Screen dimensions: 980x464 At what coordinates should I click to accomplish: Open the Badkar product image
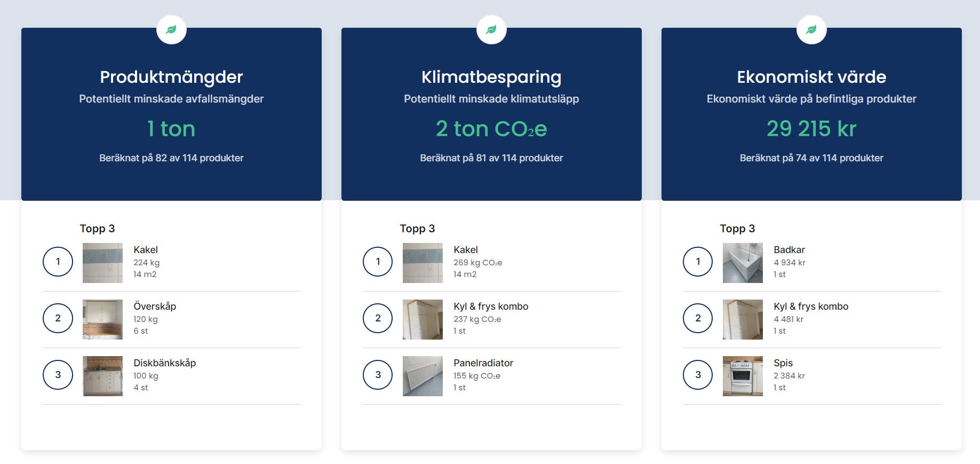point(743,263)
